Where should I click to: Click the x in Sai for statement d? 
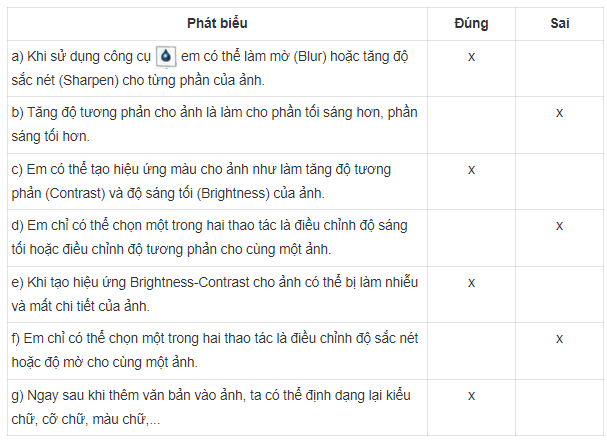click(560, 225)
